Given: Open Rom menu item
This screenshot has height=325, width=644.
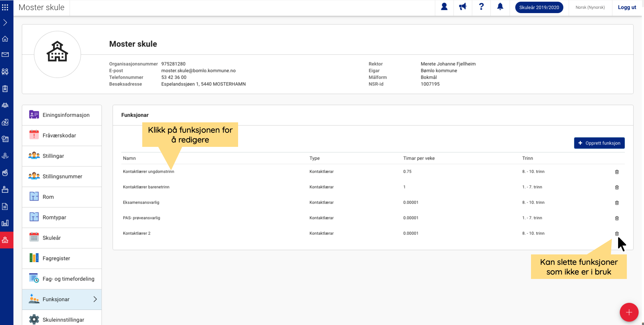Looking at the screenshot, I should (x=62, y=197).
